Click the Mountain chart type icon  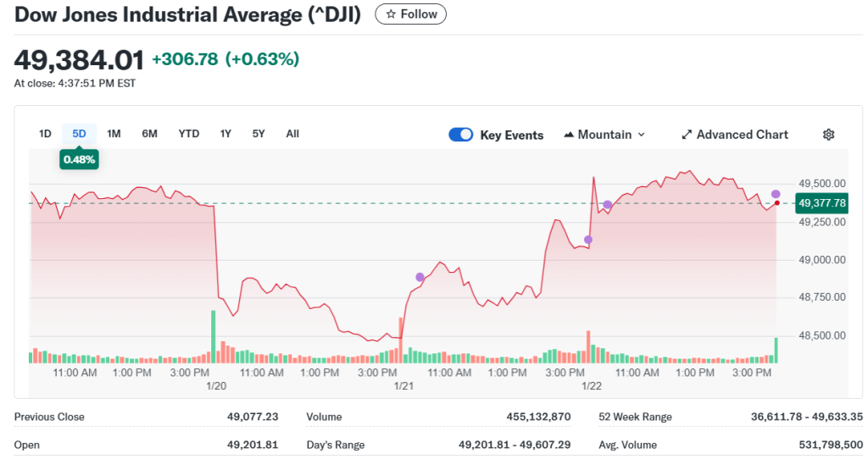point(569,135)
